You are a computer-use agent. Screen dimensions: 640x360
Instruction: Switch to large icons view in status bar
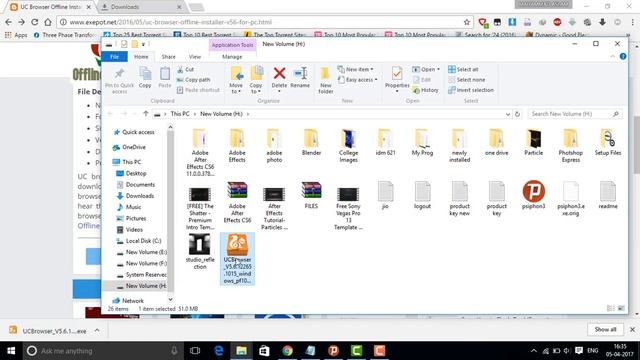(621, 309)
